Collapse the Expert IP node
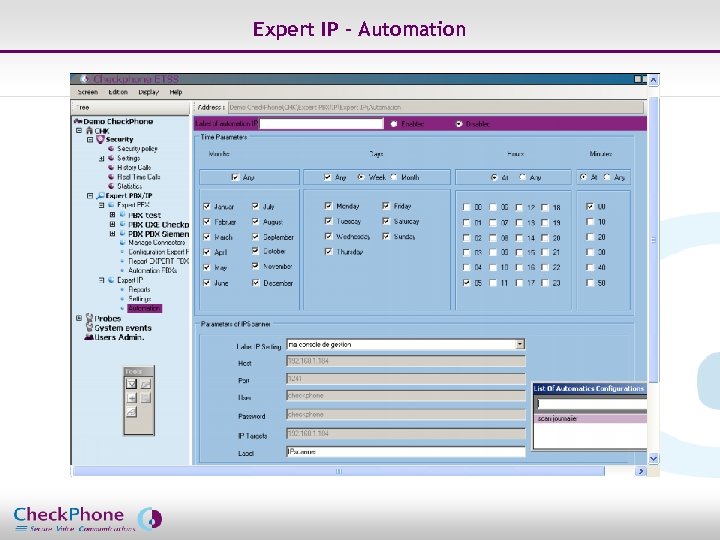Image resolution: width=720 pixels, height=540 pixels. 101,280
